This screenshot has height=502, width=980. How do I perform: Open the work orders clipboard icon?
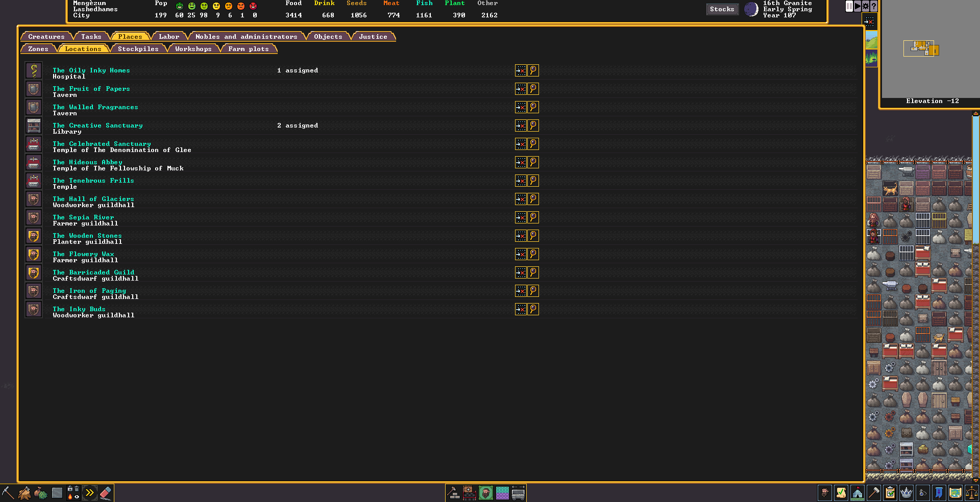click(x=890, y=493)
